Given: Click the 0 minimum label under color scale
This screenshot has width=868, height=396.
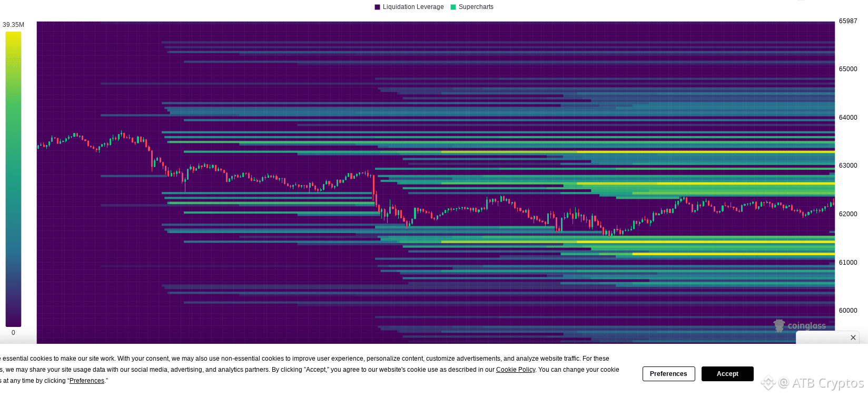Looking at the screenshot, I should click(14, 333).
